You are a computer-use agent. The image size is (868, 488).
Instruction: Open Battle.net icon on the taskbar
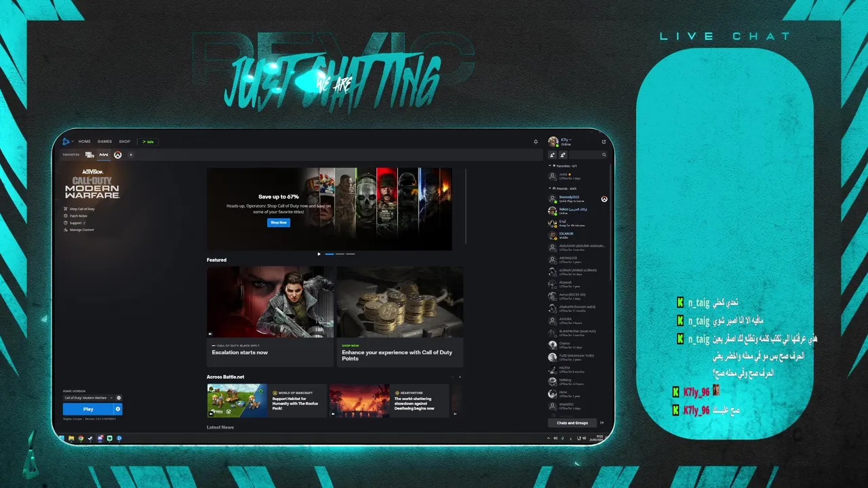click(119, 439)
